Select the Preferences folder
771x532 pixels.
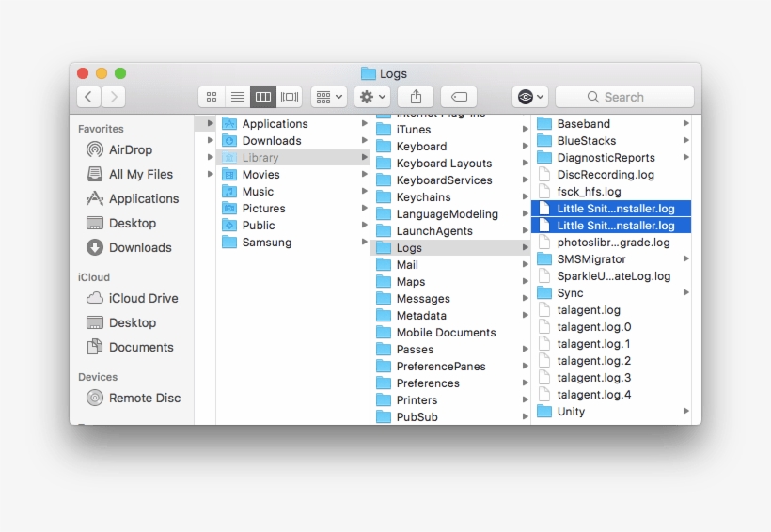[451, 383]
